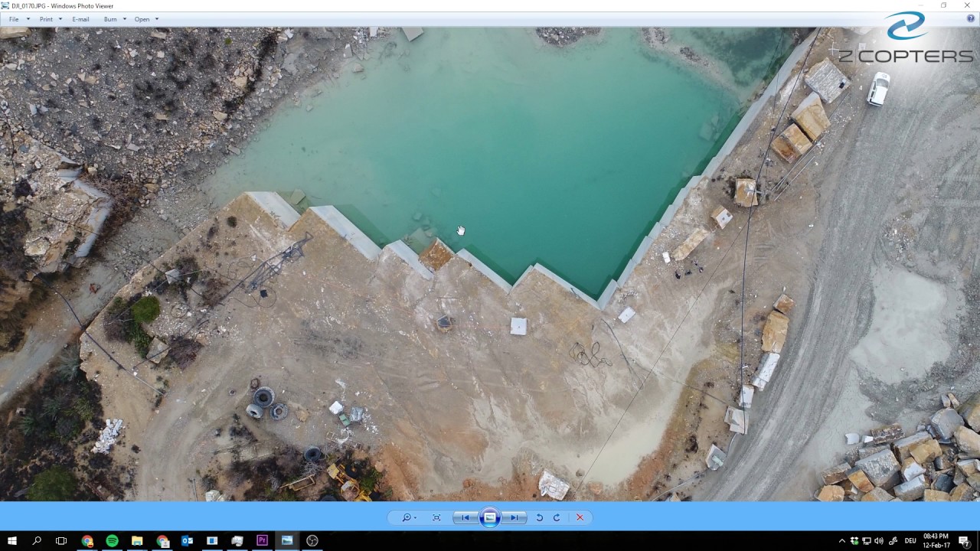Open Spotify from the taskbar
This screenshot has width=980, height=551.
click(x=113, y=540)
